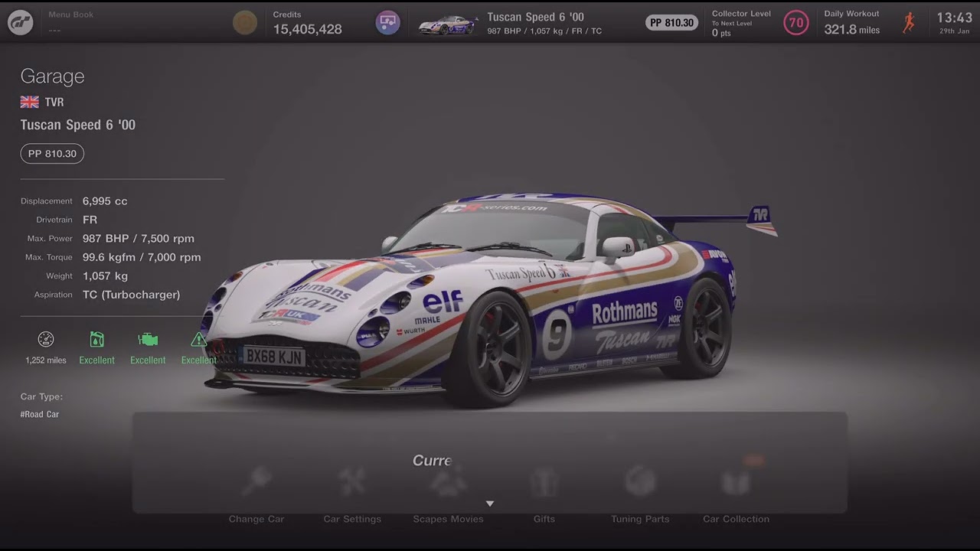Open the Collector Level info
980x551 pixels.
pos(741,23)
